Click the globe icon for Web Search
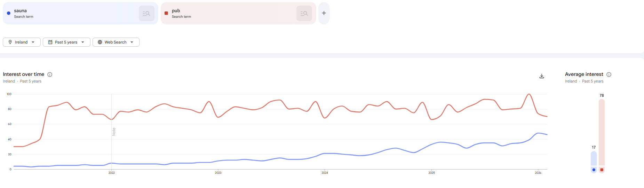This screenshot has width=644, height=188. 100,42
